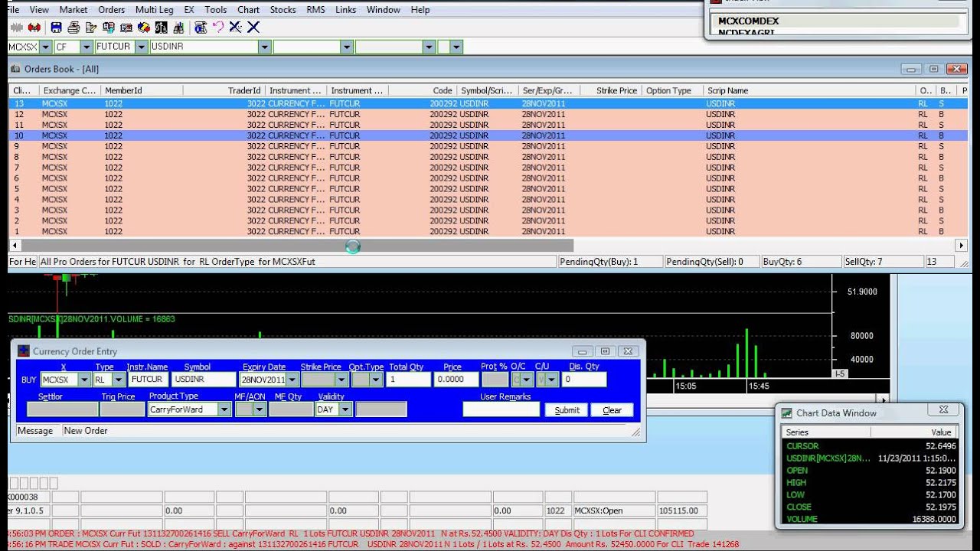This screenshot has height=551, width=980.
Task: Open the MF/AON dropdown
Action: pos(260,409)
